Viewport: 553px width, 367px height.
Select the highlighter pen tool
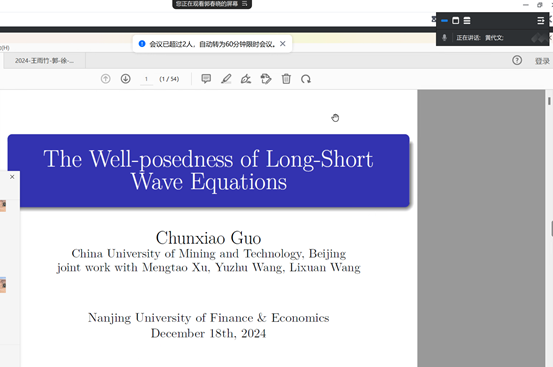click(226, 79)
